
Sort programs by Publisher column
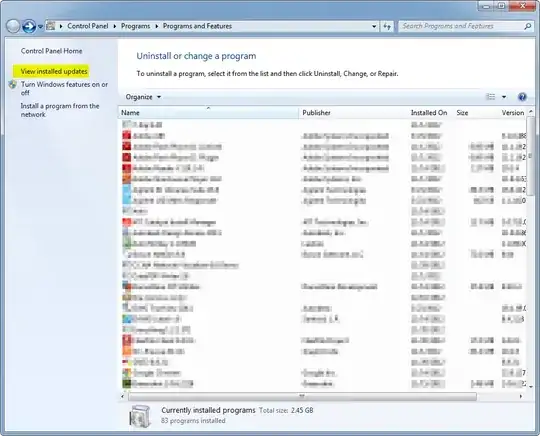[353, 113]
